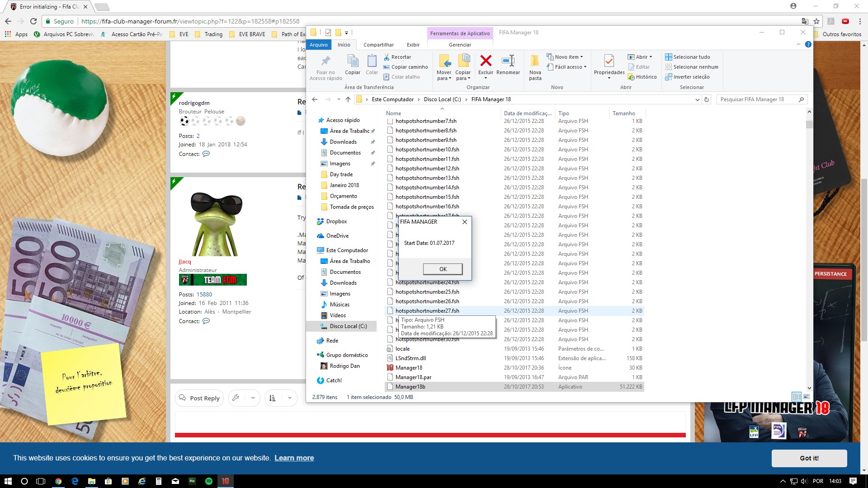Go up one folder level arrow
The width and height of the screenshot is (868, 488).
click(348, 99)
